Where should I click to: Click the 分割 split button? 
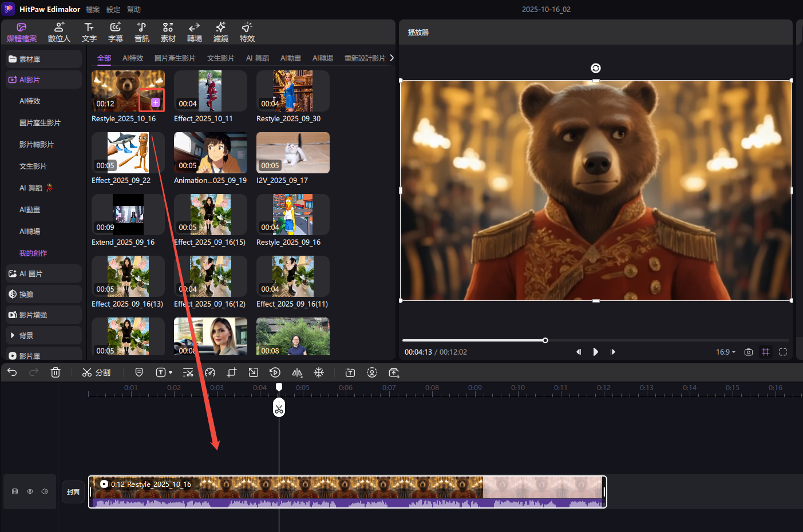pyautogui.click(x=96, y=372)
